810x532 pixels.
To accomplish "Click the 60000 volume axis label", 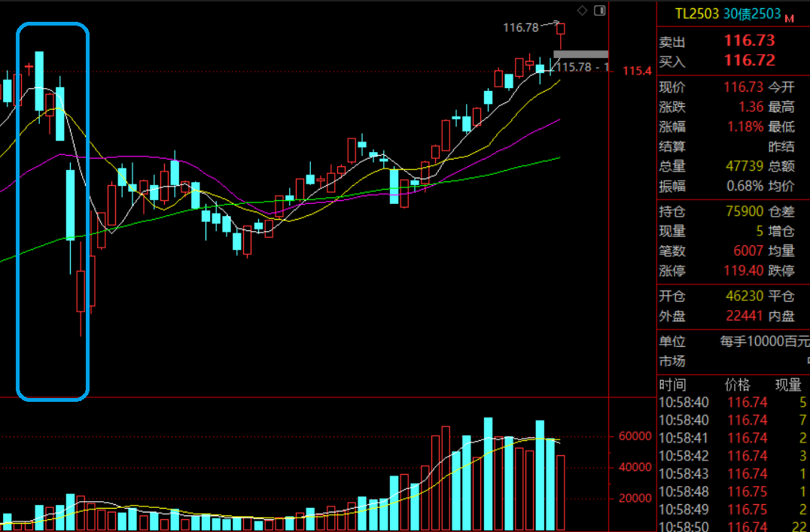I will (635, 436).
